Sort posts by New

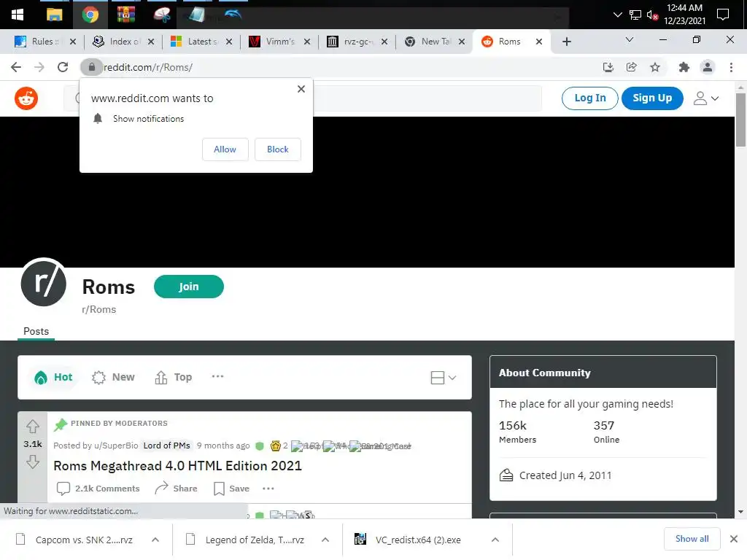click(113, 377)
